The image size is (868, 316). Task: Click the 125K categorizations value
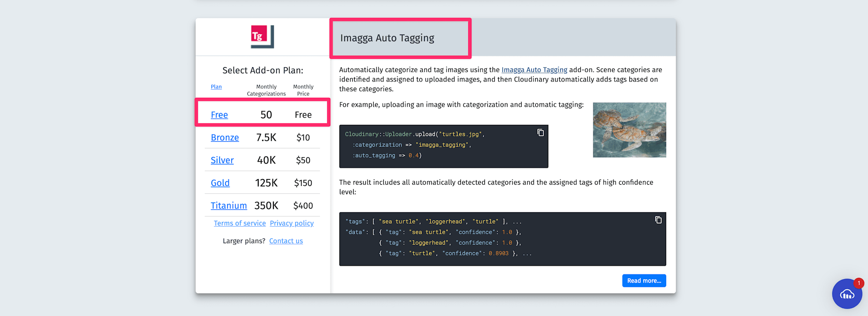tap(266, 183)
